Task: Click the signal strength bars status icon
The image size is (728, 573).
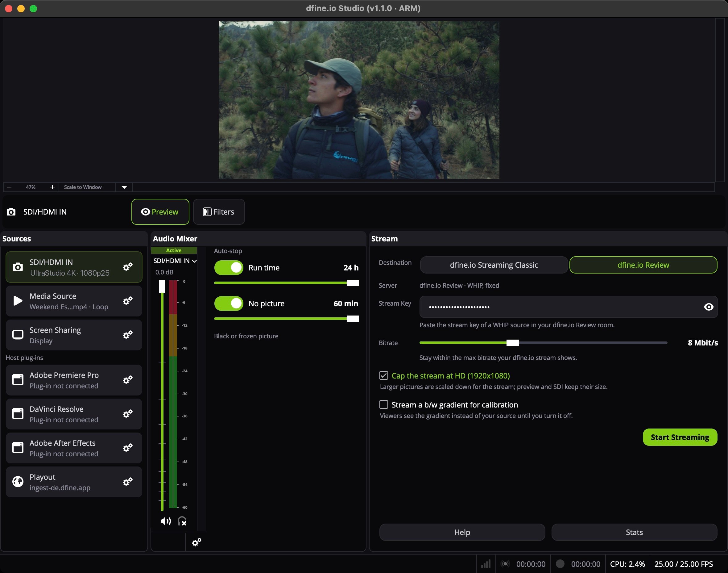Action: point(486,564)
